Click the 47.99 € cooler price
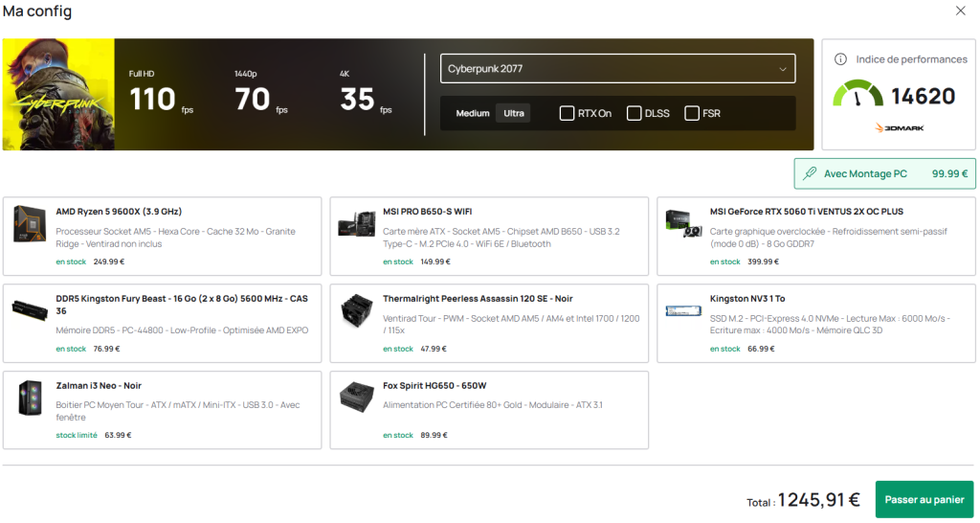 tap(434, 349)
